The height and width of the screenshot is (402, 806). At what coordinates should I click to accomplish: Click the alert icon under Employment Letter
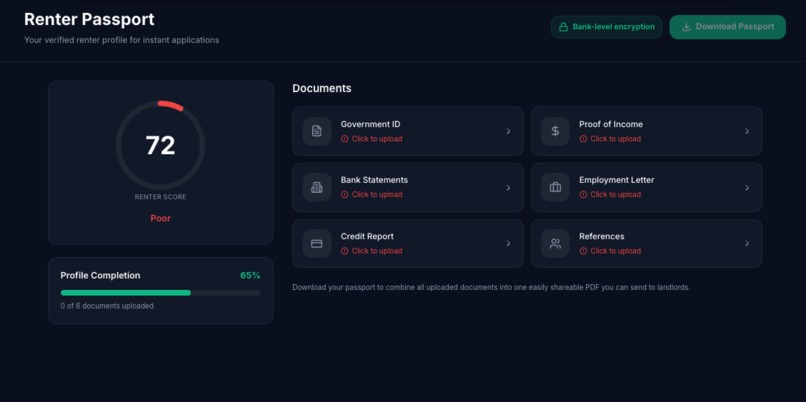(583, 194)
